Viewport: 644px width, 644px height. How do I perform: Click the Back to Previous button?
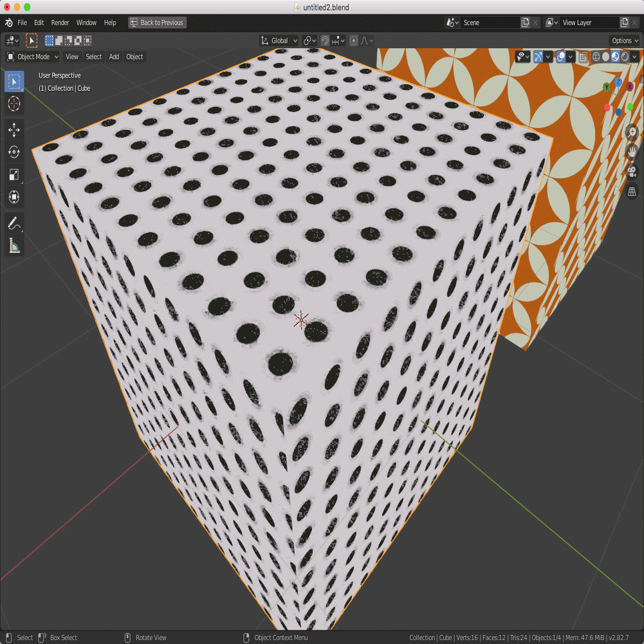pos(158,23)
